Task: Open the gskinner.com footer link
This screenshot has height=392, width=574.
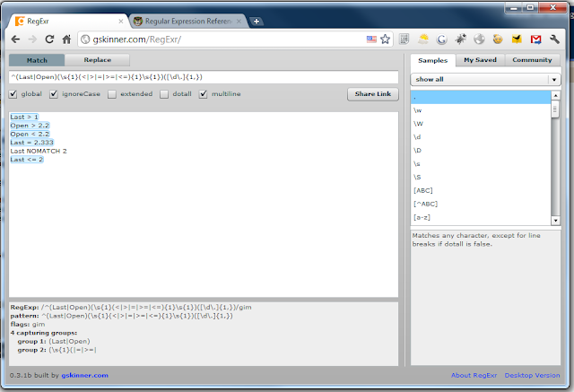Action: [84, 375]
